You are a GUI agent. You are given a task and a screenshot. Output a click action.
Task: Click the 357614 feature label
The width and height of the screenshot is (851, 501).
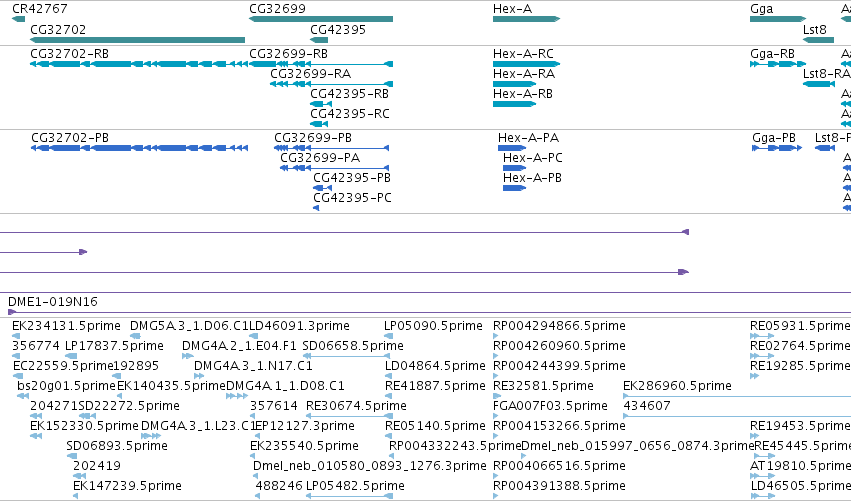pyautogui.click(x=274, y=406)
